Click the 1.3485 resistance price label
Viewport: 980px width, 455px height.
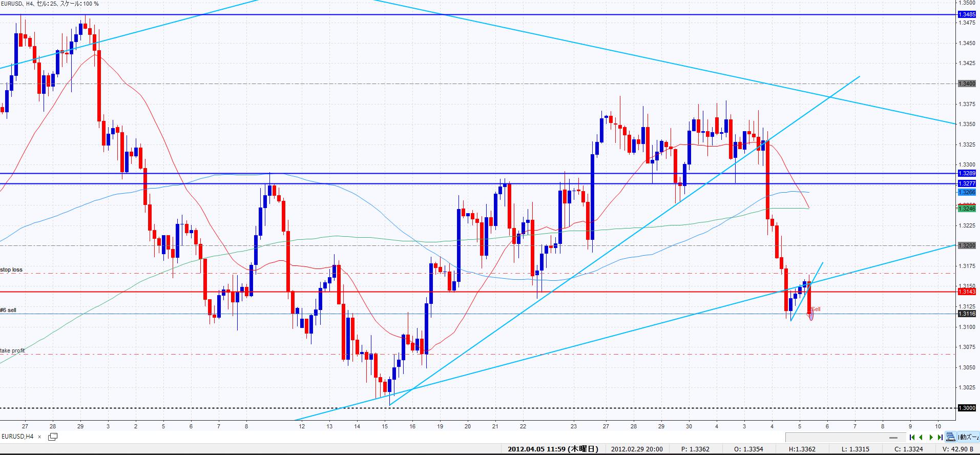click(967, 15)
